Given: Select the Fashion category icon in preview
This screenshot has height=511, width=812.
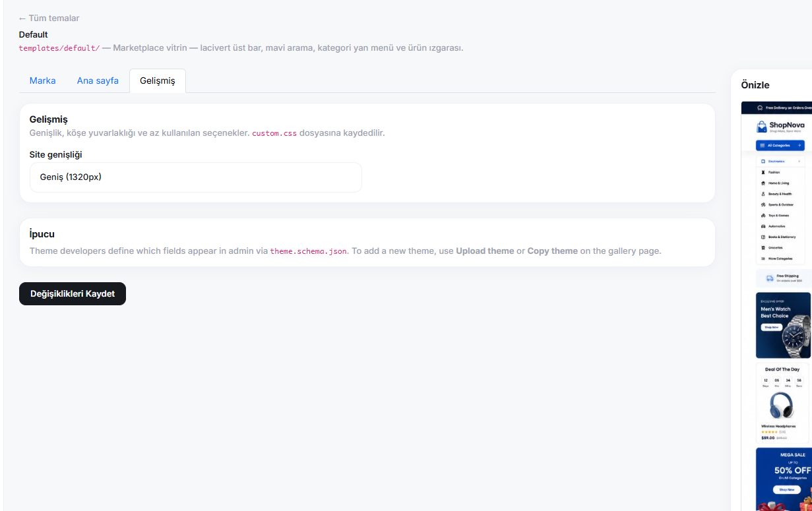Looking at the screenshot, I should point(763,172).
